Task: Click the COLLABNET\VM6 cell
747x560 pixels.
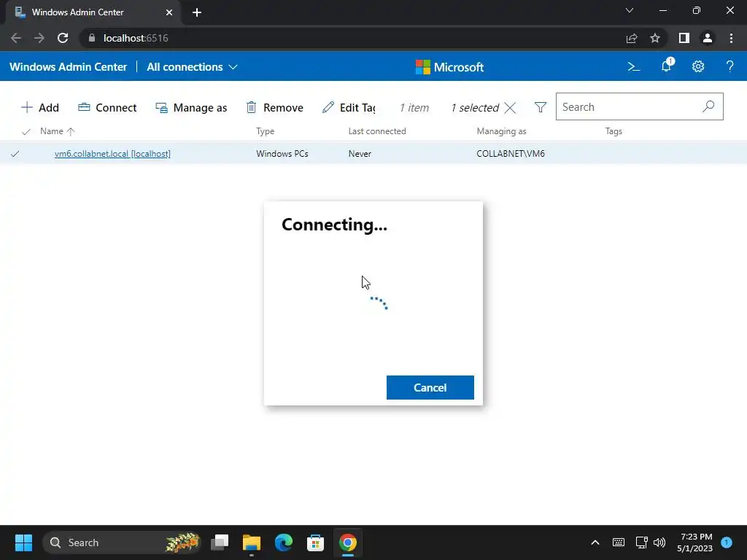Action: tap(511, 154)
